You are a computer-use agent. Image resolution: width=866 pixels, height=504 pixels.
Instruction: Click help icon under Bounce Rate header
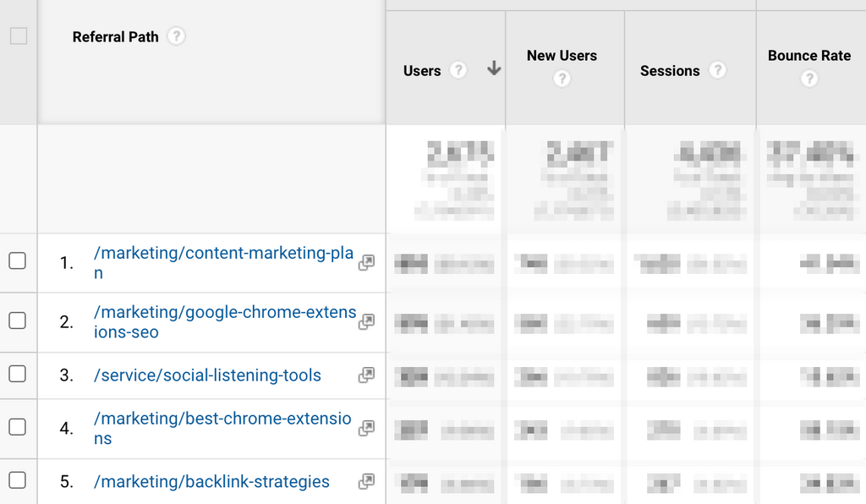coord(809,79)
